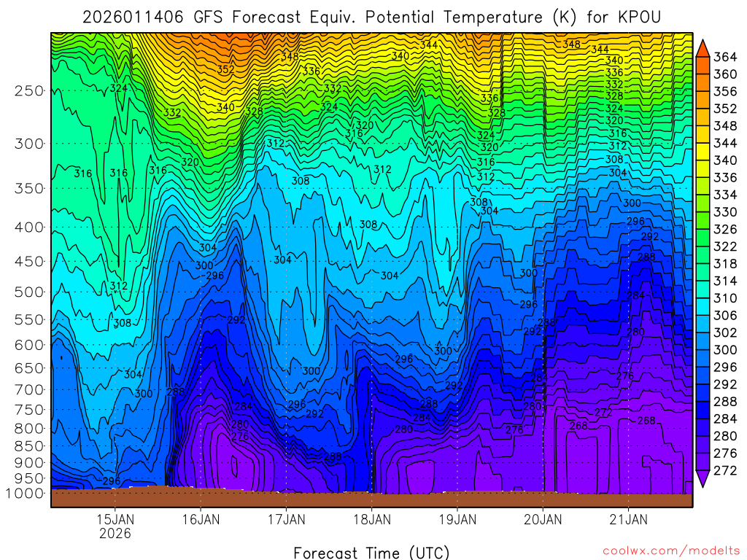The width and height of the screenshot is (747, 560).
Task: Select the 18JAN date label on the time axis
Action: [x=371, y=519]
